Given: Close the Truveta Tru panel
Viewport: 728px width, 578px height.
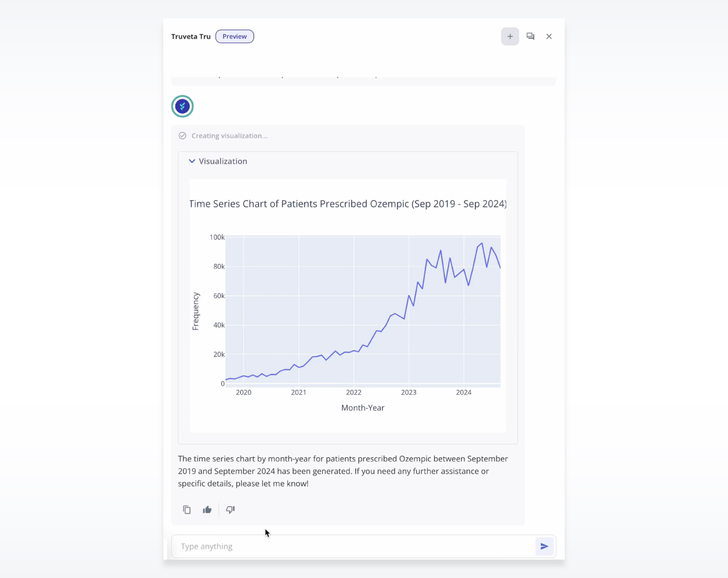Looking at the screenshot, I should point(549,36).
